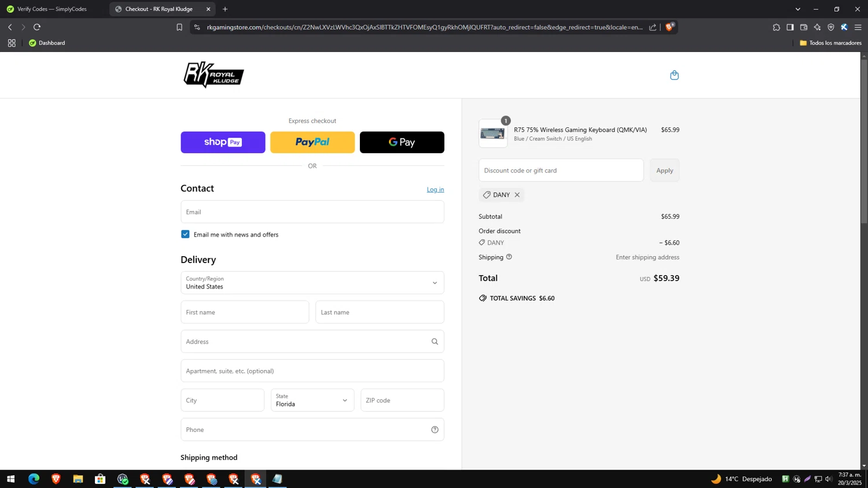868x488 pixels.
Task: Click the ZIP code field
Action: (x=402, y=400)
